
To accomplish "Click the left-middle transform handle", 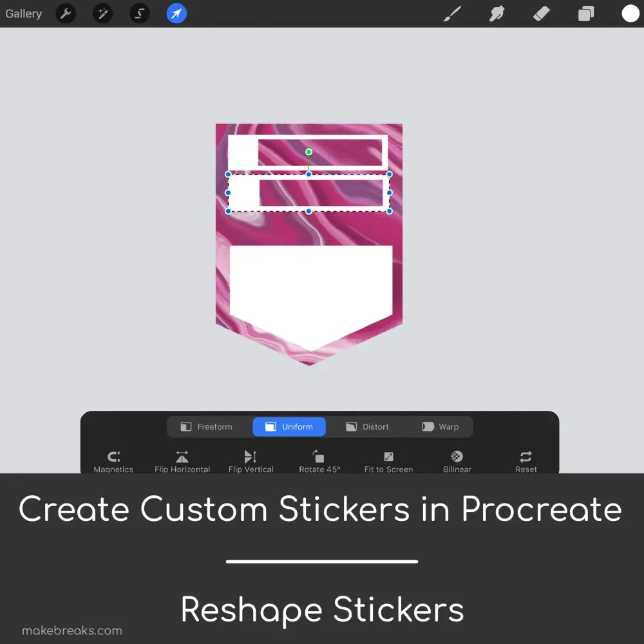I will coord(229,193).
